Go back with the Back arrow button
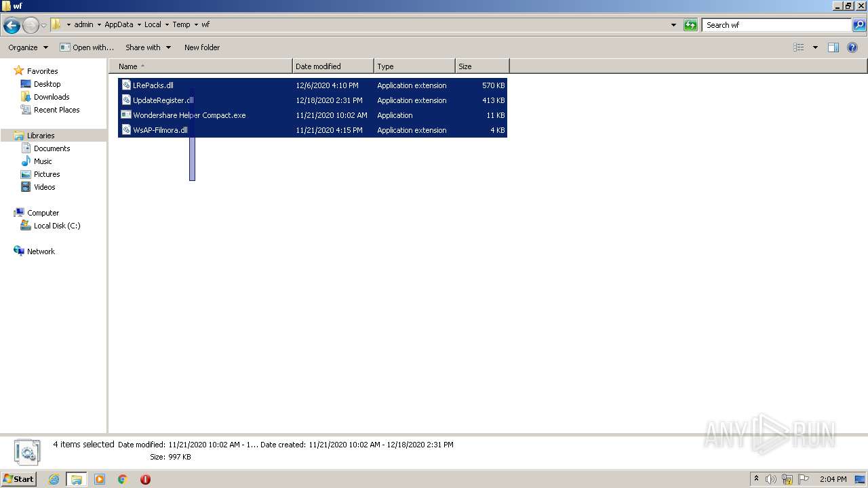 12,26
